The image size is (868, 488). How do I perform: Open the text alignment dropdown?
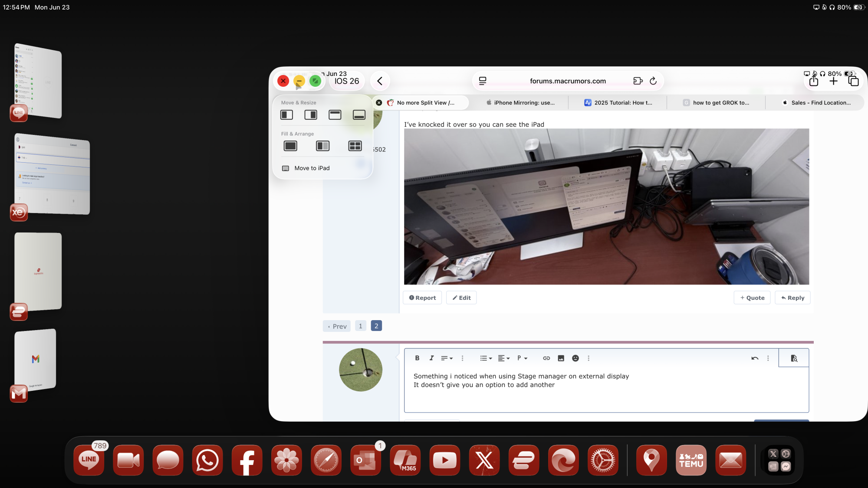tap(503, 358)
